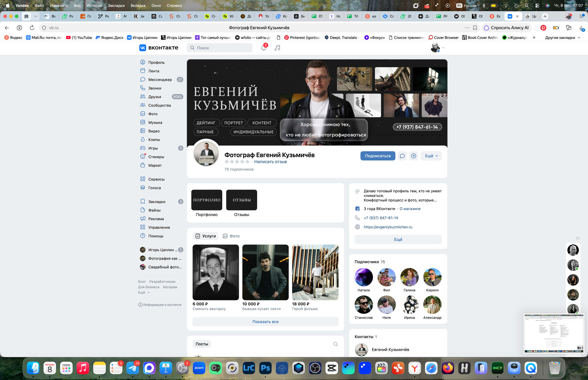Reload the page with the refresh icon

click(32, 28)
